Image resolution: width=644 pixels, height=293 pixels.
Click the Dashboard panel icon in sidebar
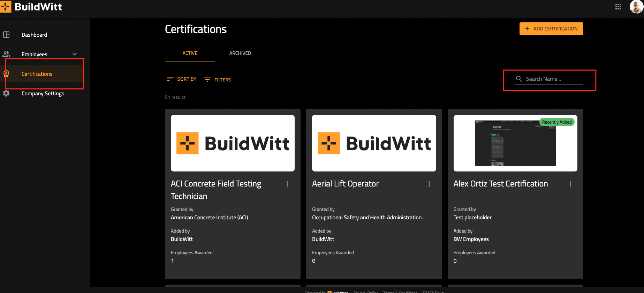6,35
